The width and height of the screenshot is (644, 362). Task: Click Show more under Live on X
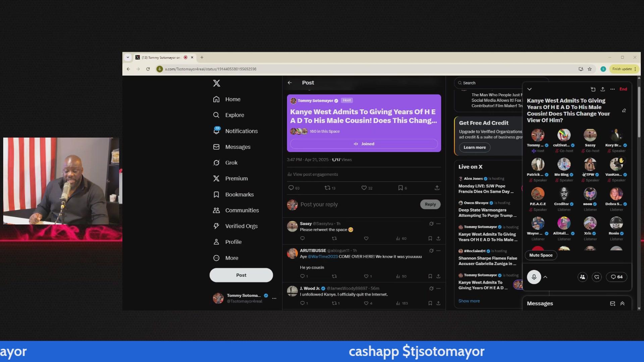coord(469,301)
